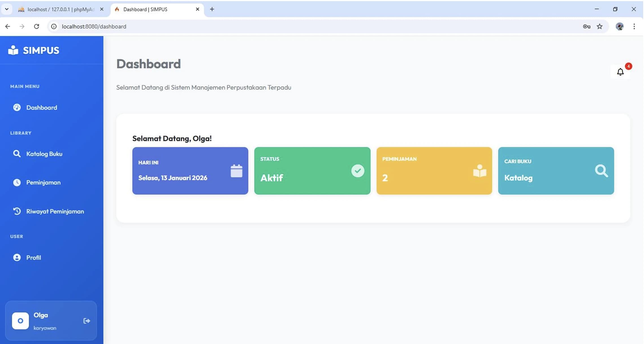Click the browser back arrow
Viewport: 644px width, 344px height.
point(8,26)
